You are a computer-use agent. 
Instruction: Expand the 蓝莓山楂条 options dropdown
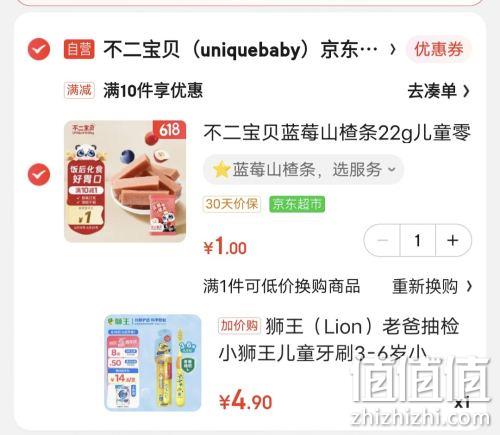click(303, 170)
